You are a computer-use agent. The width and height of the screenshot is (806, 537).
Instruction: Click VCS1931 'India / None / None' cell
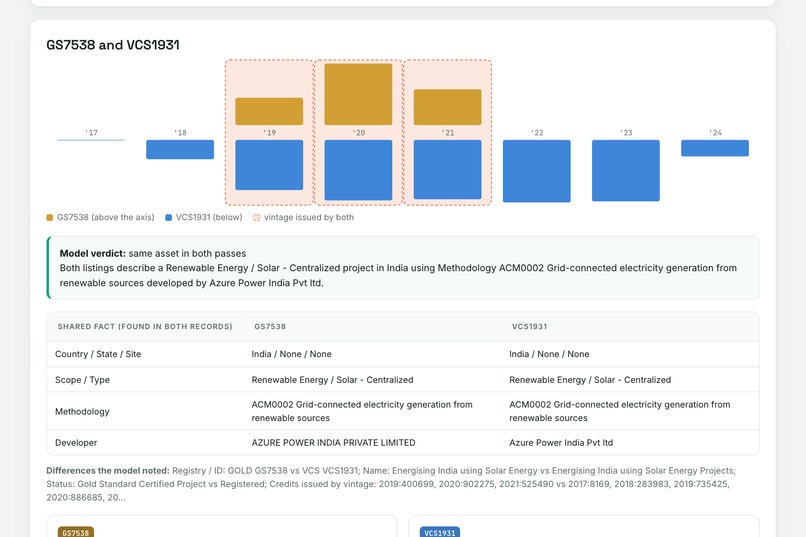click(549, 354)
